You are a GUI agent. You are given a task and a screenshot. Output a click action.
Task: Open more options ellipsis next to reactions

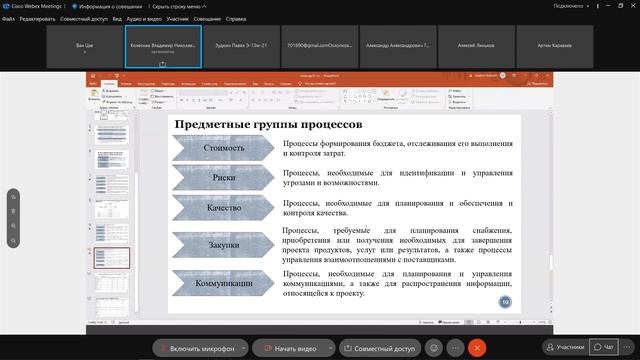(455, 348)
